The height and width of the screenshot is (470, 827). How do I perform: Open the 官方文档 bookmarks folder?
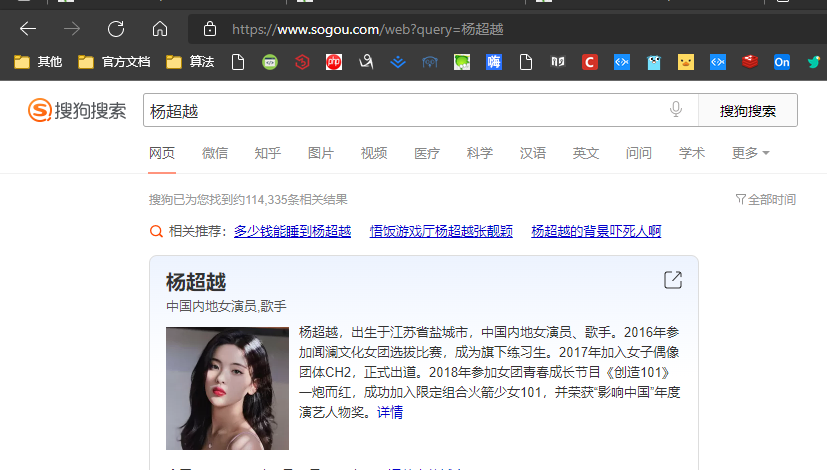pos(114,62)
